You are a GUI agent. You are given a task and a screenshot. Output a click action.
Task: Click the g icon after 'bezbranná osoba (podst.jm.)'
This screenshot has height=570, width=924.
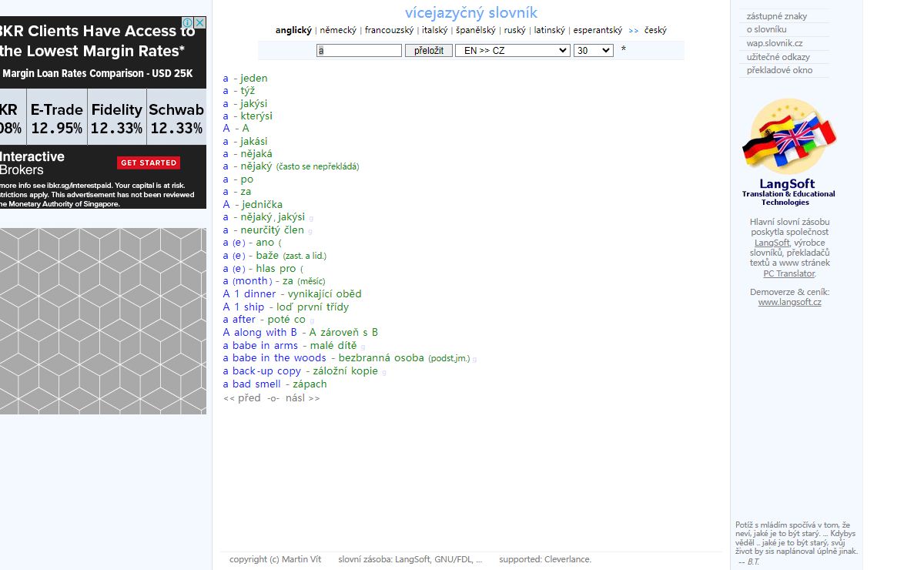click(474, 359)
